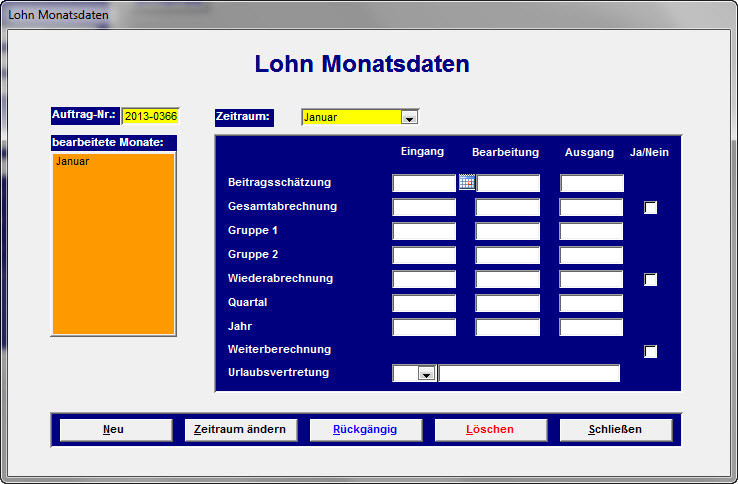Click the Zeitraum combo box showing Januar
Viewport: 738px width, 484px height.
pos(360,117)
